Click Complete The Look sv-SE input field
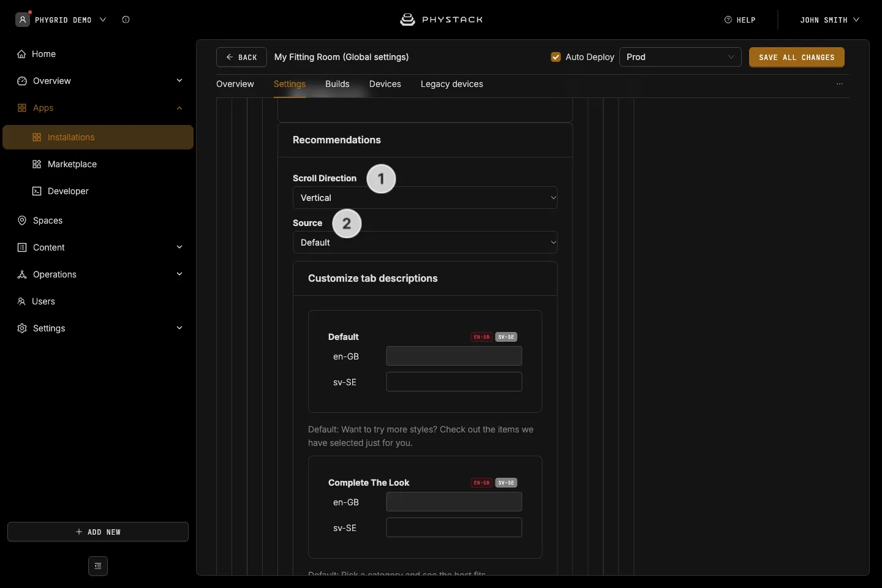This screenshot has width=882, height=588. coord(454,527)
